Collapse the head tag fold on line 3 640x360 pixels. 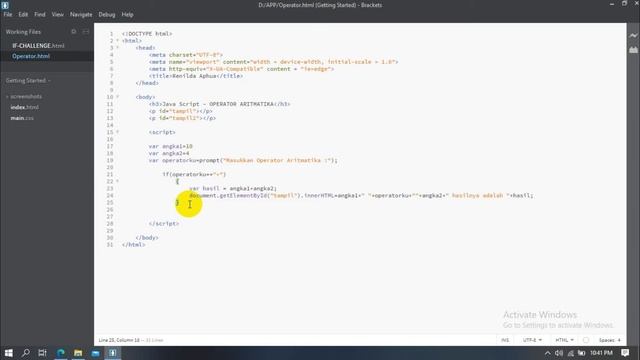[118, 48]
